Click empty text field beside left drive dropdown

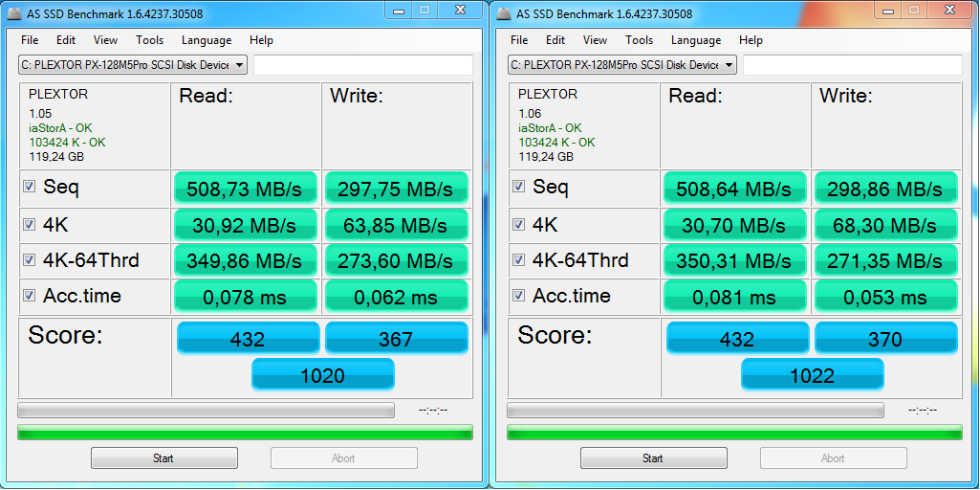(363, 65)
